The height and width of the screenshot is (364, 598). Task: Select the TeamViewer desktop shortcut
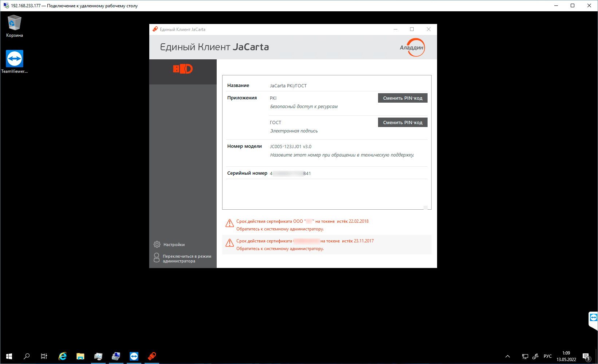point(15,62)
